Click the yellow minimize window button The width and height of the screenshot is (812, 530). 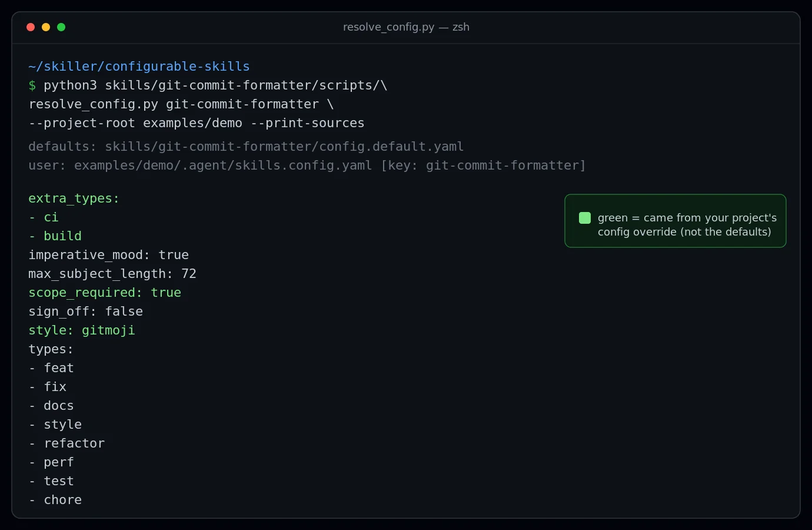pos(46,27)
